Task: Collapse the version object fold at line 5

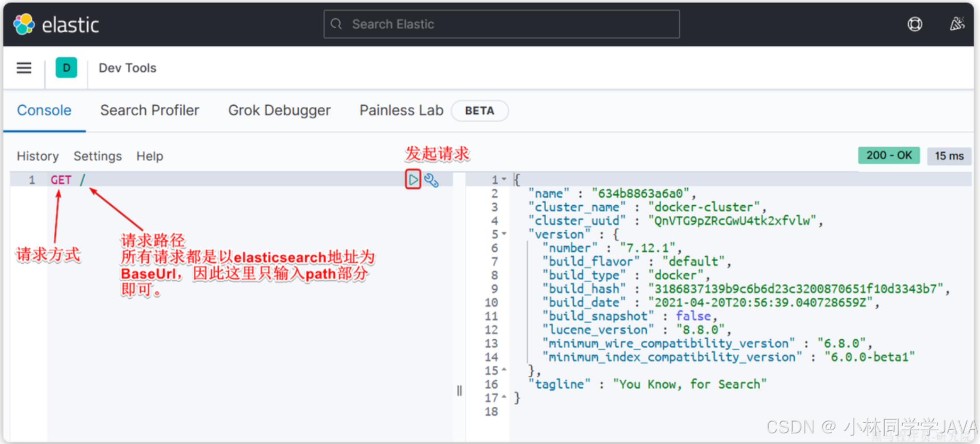Action: click(504, 234)
